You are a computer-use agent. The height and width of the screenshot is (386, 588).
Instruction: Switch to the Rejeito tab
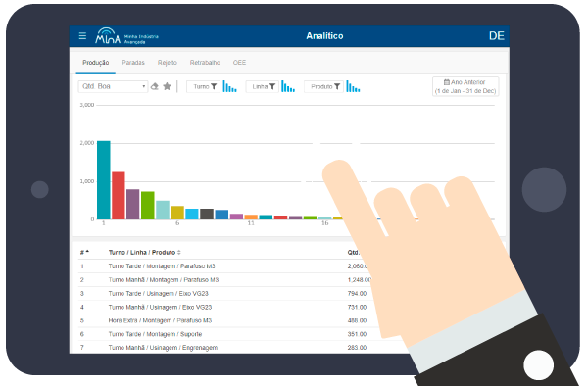[168, 63]
